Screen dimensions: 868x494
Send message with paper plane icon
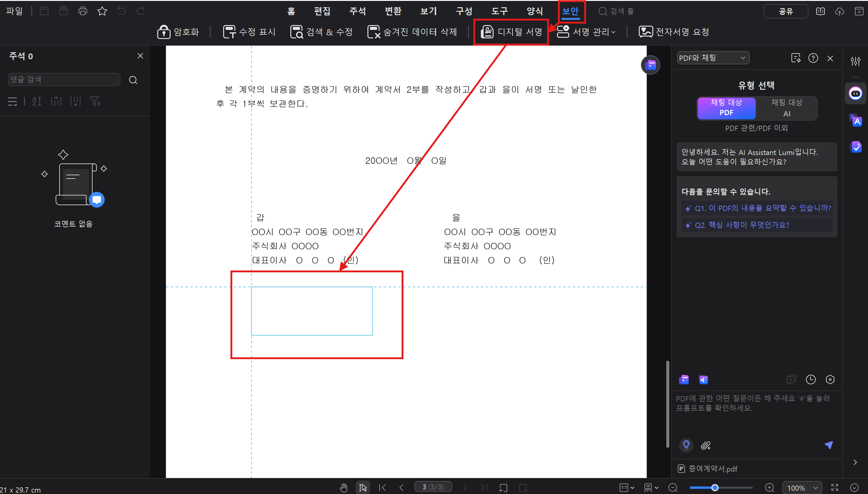[x=829, y=445]
